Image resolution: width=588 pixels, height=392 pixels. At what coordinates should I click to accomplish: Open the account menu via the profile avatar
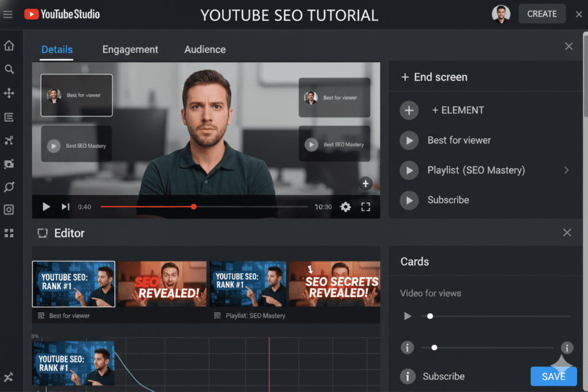[x=501, y=13]
